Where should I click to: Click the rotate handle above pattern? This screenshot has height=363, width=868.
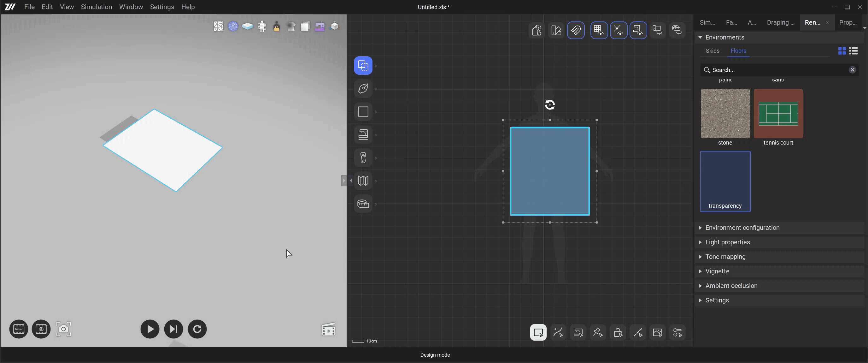[x=549, y=105]
